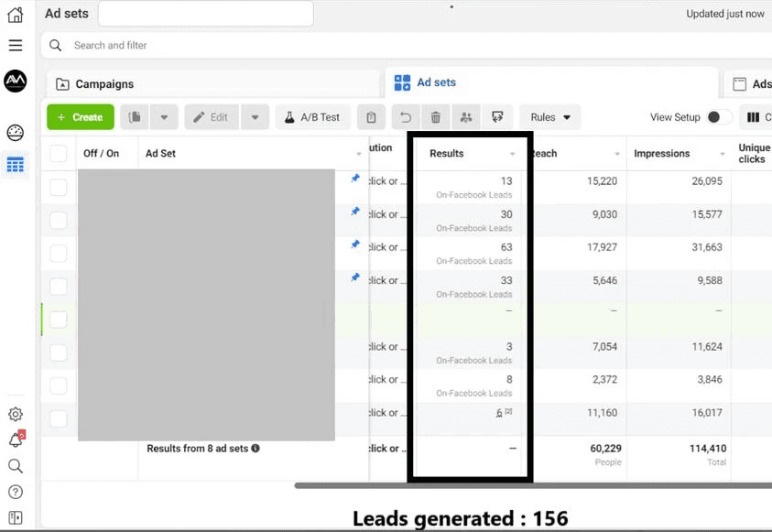
Task: Click the 26,095 impressions cell
Action: pos(707,181)
